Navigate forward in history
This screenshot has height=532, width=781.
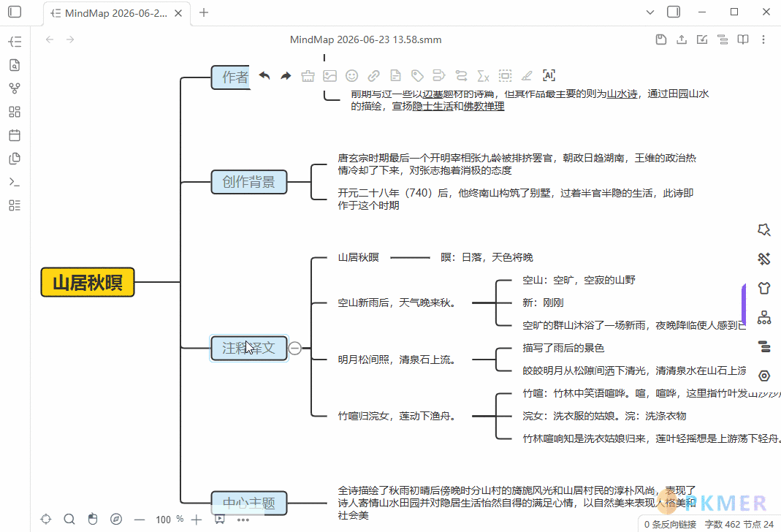[x=70, y=39]
